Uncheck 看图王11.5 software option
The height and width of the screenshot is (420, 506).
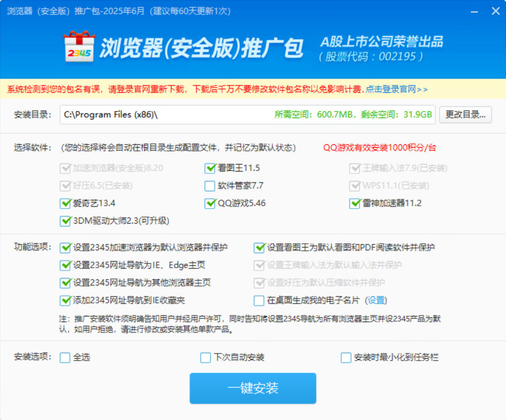(x=210, y=168)
